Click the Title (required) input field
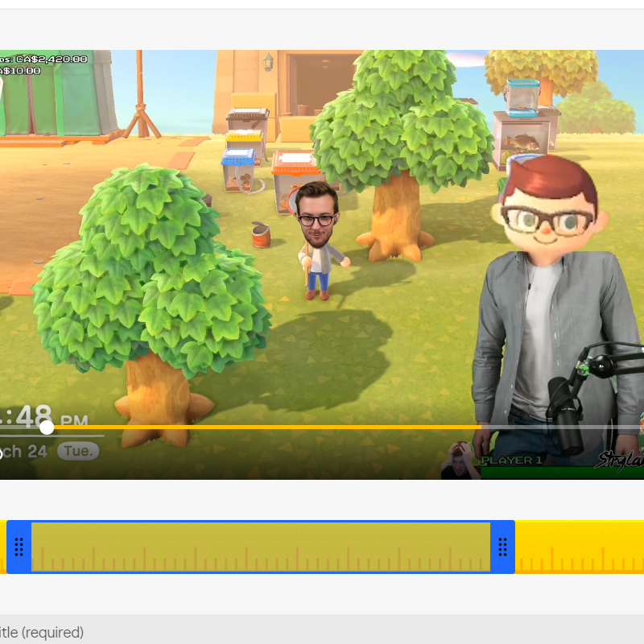Screen dimensions: 644x644 coord(322,630)
